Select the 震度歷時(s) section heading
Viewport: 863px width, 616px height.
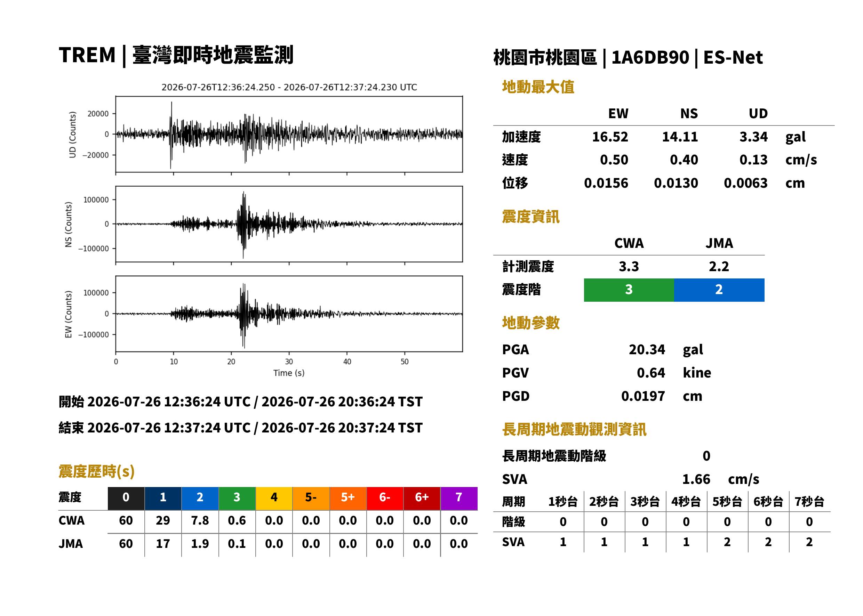(x=97, y=471)
